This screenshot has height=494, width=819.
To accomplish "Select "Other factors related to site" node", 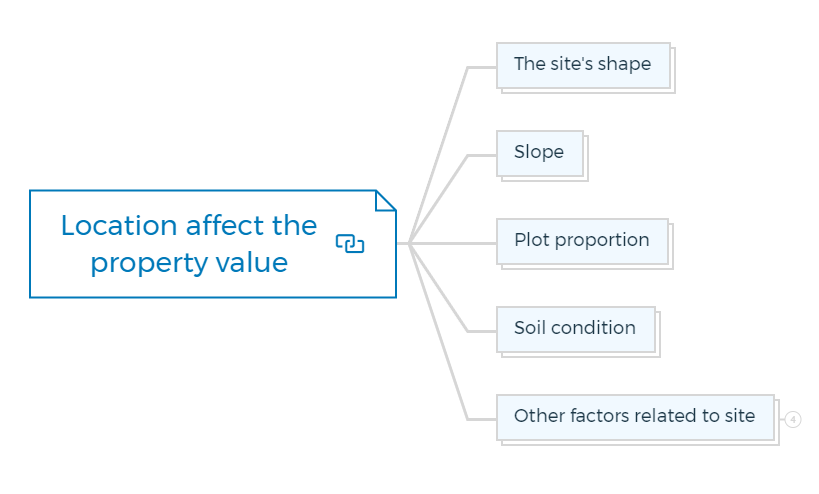I will (634, 416).
